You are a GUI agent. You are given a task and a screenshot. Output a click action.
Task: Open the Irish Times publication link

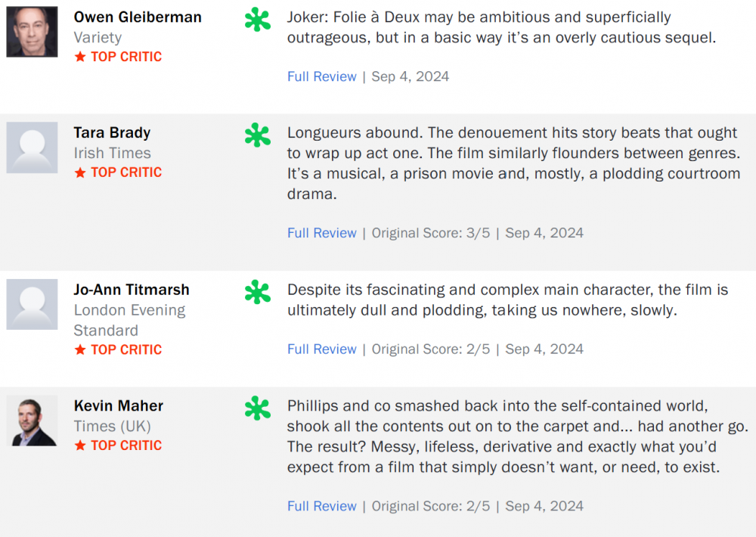click(112, 153)
